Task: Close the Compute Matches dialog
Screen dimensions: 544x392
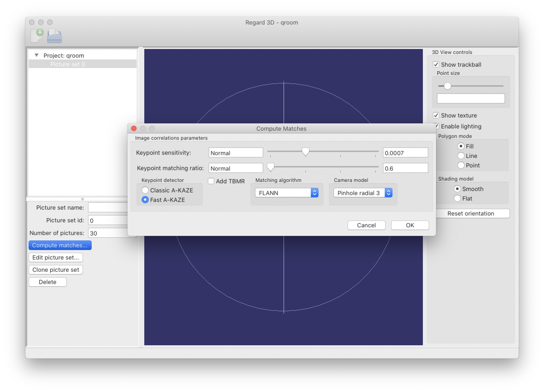Action: [134, 129]
